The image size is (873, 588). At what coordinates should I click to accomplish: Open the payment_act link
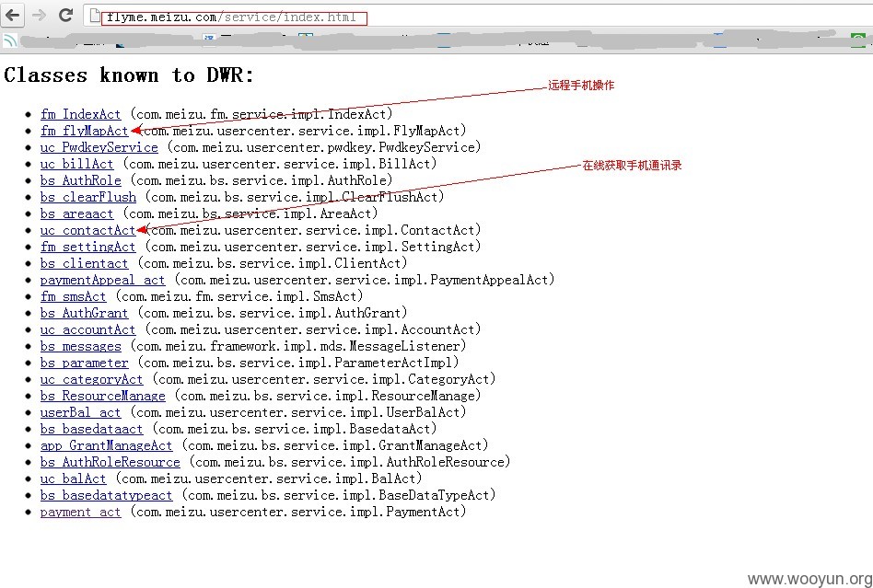tap(80, 512)
